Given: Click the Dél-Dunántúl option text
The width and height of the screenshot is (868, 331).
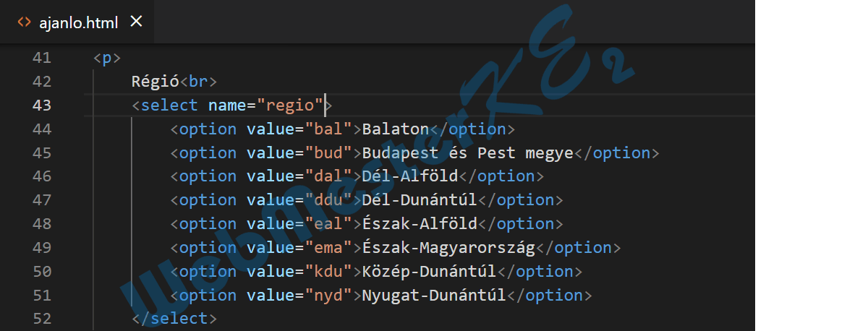Looking at the screenshot, I should tap(420, 200).
